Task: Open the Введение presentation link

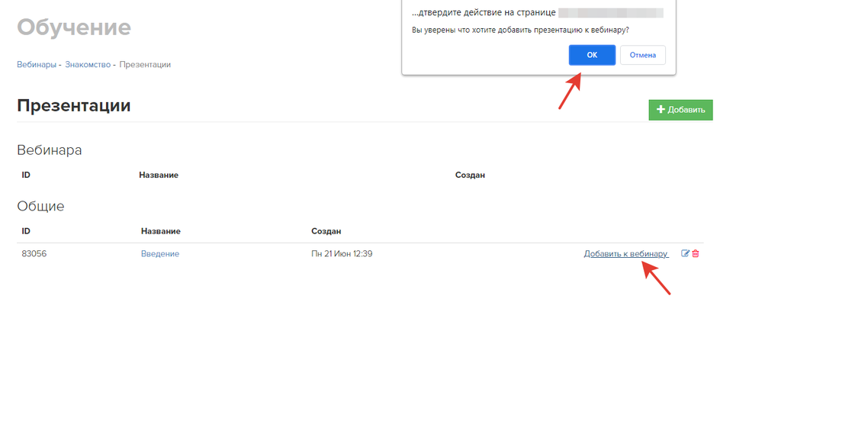Action: pyautogui.click(x=160, y=254)
